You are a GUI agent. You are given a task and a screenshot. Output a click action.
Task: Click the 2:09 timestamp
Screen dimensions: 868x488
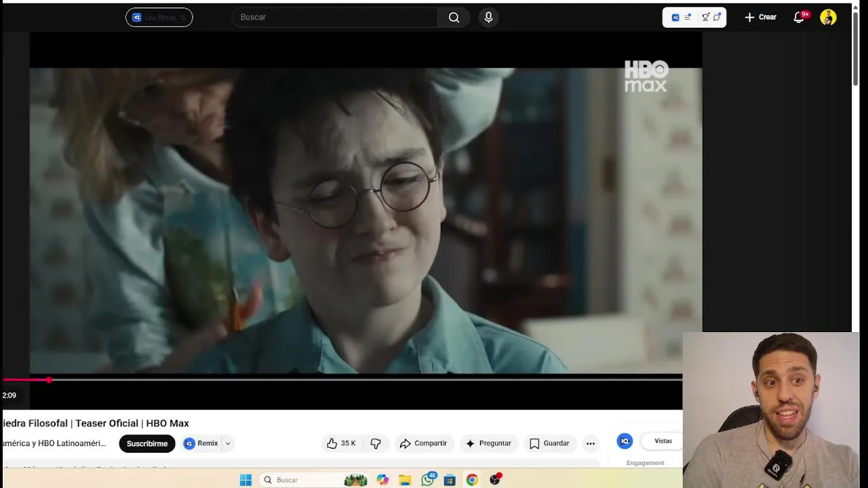coord(9,395)
